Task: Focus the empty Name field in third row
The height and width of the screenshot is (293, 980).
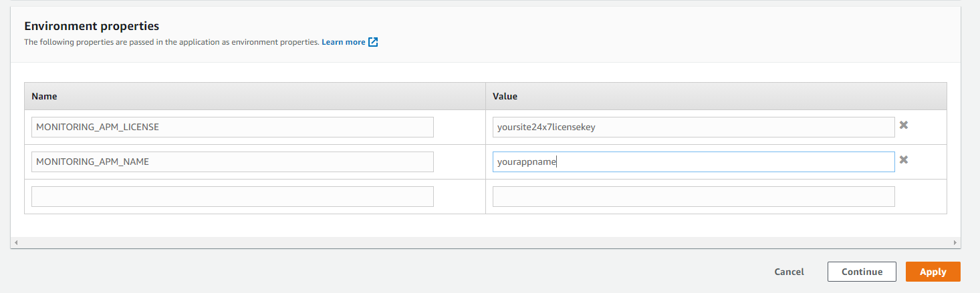Action: pyautogui.click(x=232, y=196)
